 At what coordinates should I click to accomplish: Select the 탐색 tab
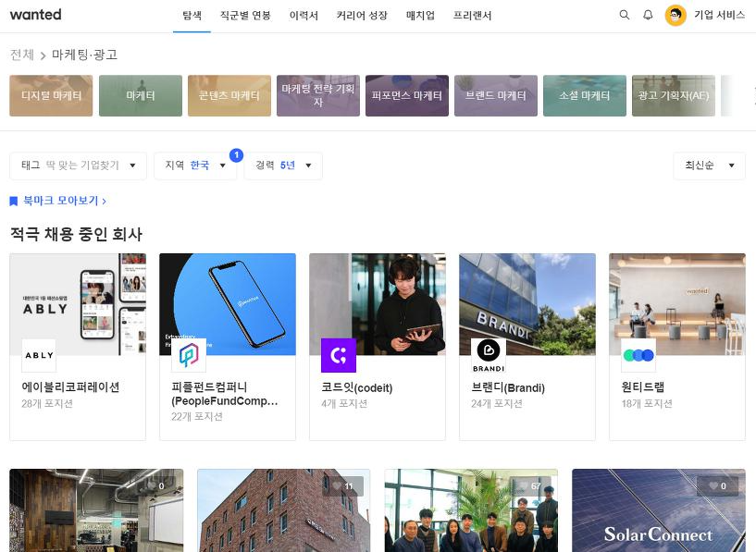tap(192, 16)
